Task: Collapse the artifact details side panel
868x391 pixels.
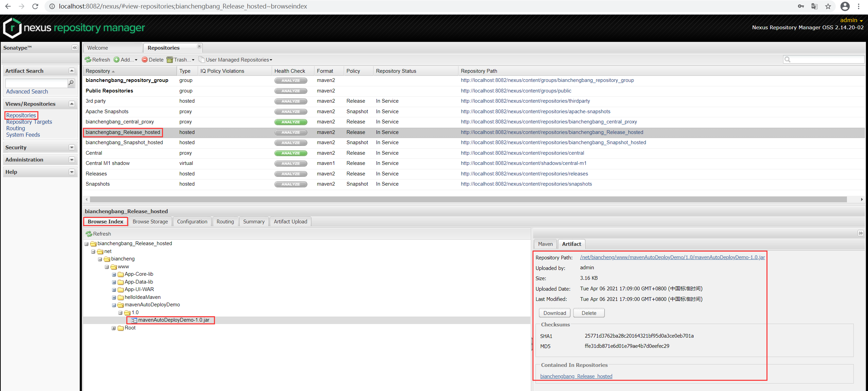Action: point(861,233)
